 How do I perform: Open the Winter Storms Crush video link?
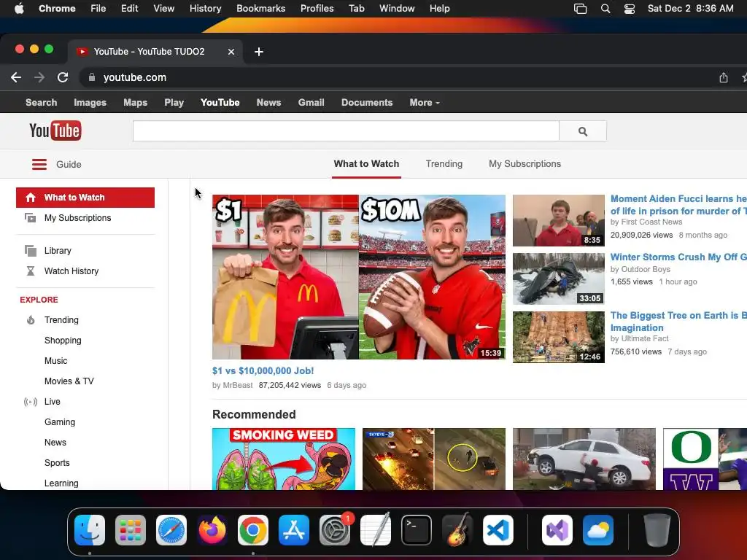678,257
